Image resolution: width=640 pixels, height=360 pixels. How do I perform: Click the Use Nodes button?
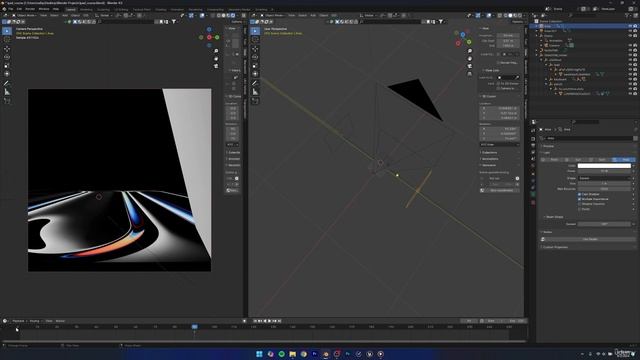590,239
